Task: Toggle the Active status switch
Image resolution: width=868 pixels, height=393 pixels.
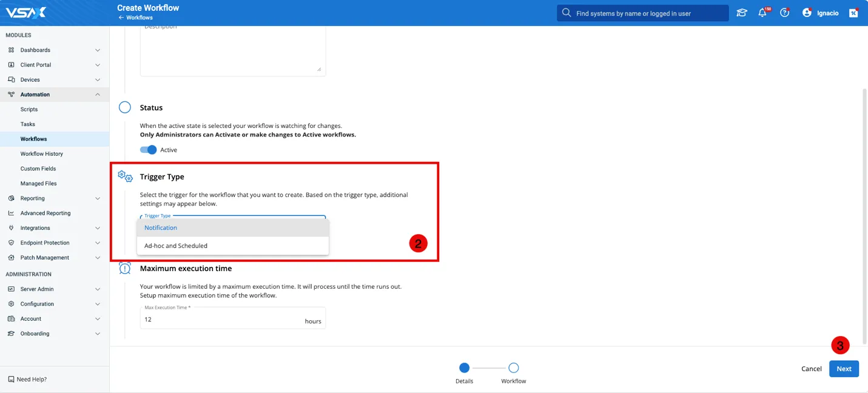Action: click(149, 150)
